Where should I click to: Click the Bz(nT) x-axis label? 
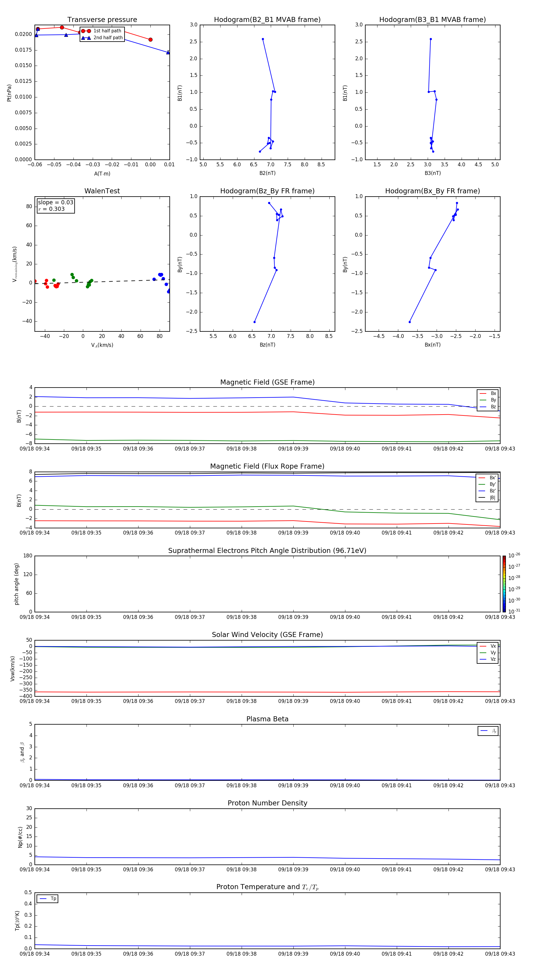point(267,345)
